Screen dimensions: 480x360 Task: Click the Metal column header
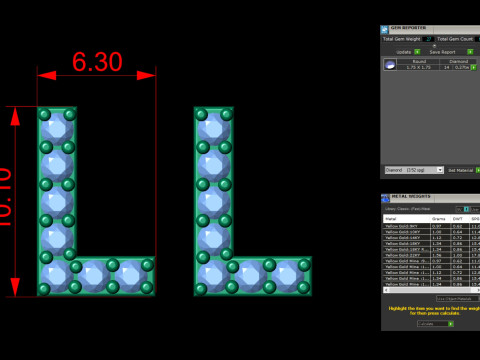(406, 219)
